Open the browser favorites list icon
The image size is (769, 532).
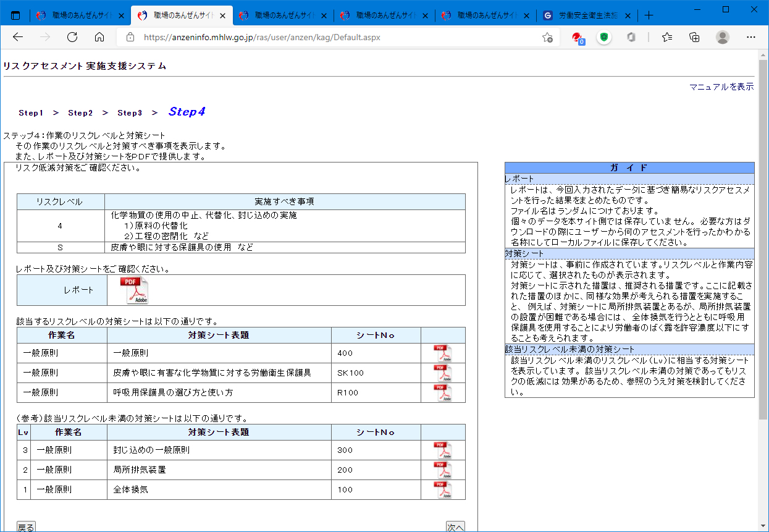click(667, 37)
